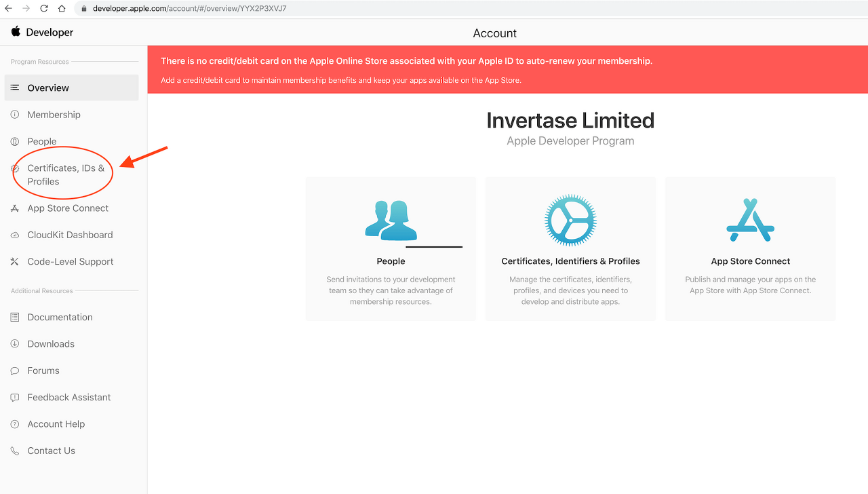The width and height of the screenshot is (868, 494).
Task: Click the browser home icon
Action: (62, 9)
